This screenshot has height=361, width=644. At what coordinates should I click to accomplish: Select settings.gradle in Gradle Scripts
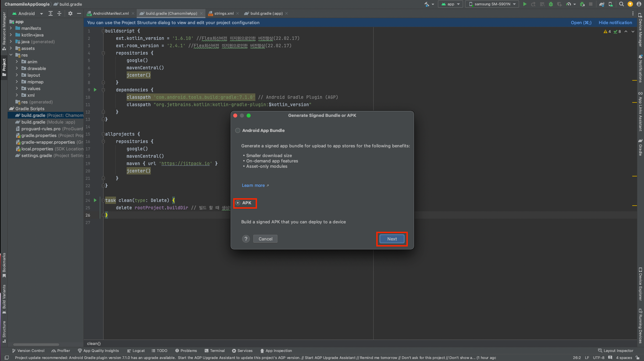(x=46, y=155)
